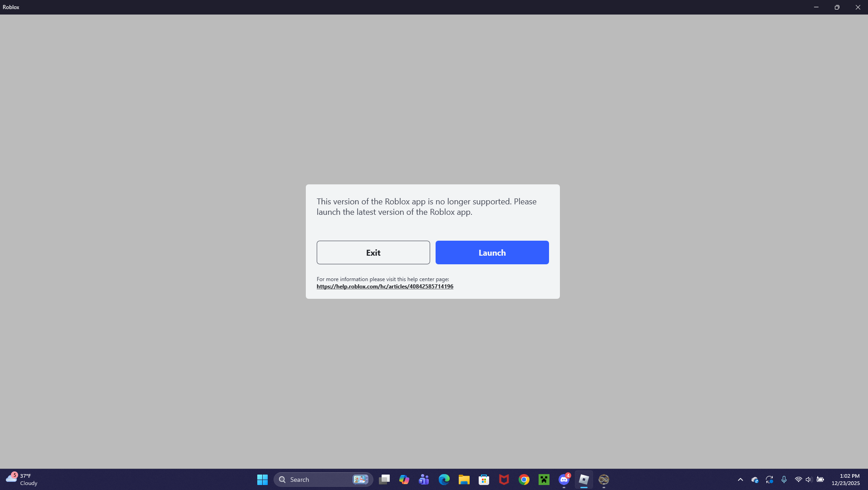The height and width of the screenshot is (490, 868).
Task: Open Task View from the taskbar
Action: tap(383, 479)
